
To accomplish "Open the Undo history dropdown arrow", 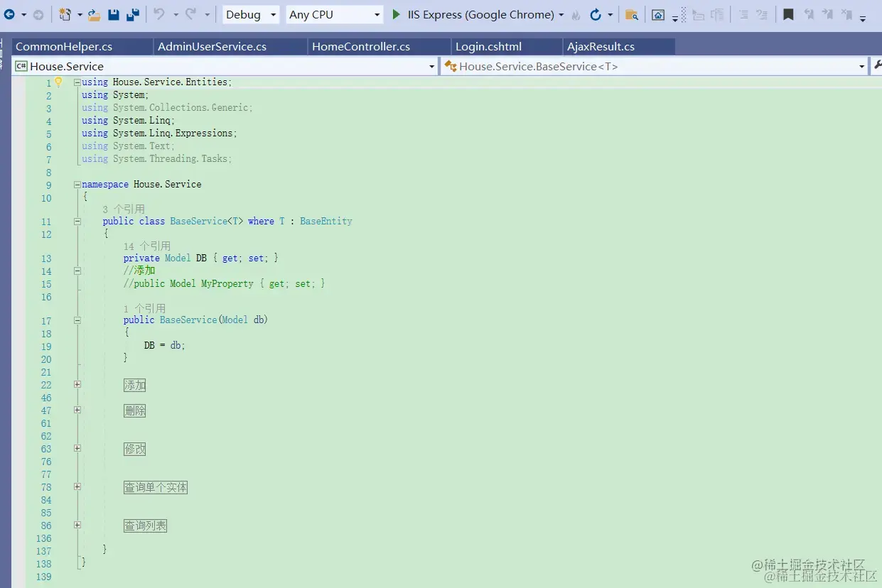I will (x=176, y=15).
